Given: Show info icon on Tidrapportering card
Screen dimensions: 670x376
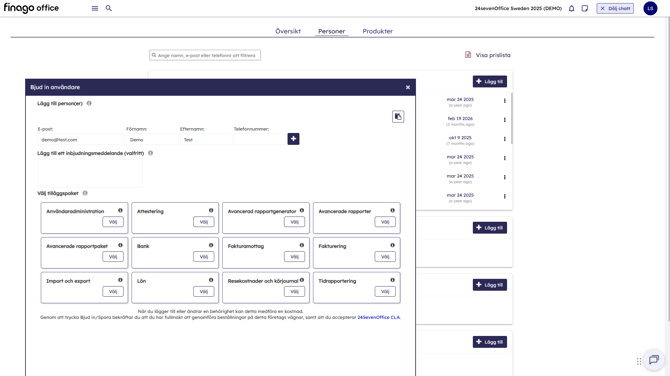Looking at the screenshot, I should pos(392,280).
